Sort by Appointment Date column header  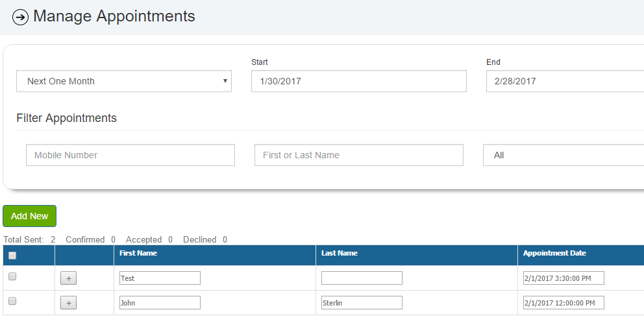[554, 253]
